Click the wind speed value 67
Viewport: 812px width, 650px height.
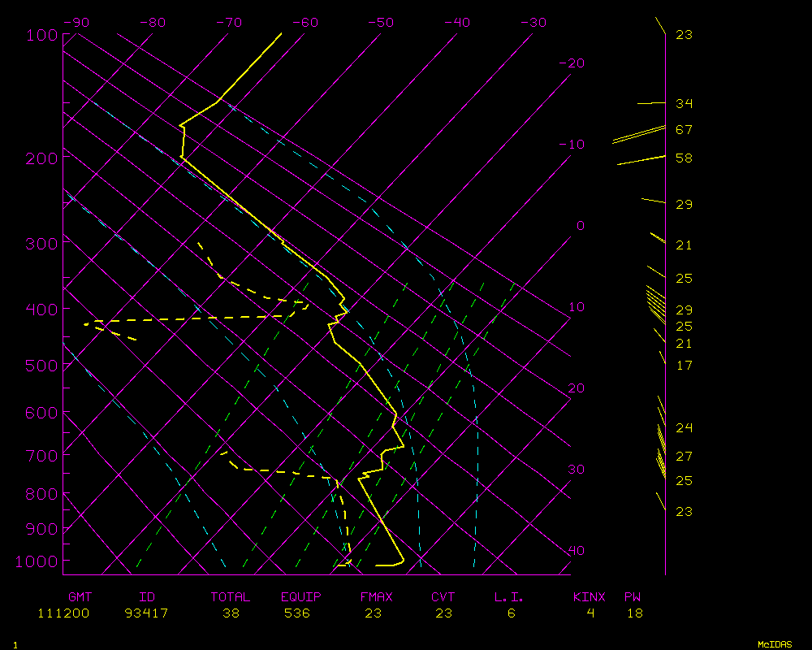[684, 130]
